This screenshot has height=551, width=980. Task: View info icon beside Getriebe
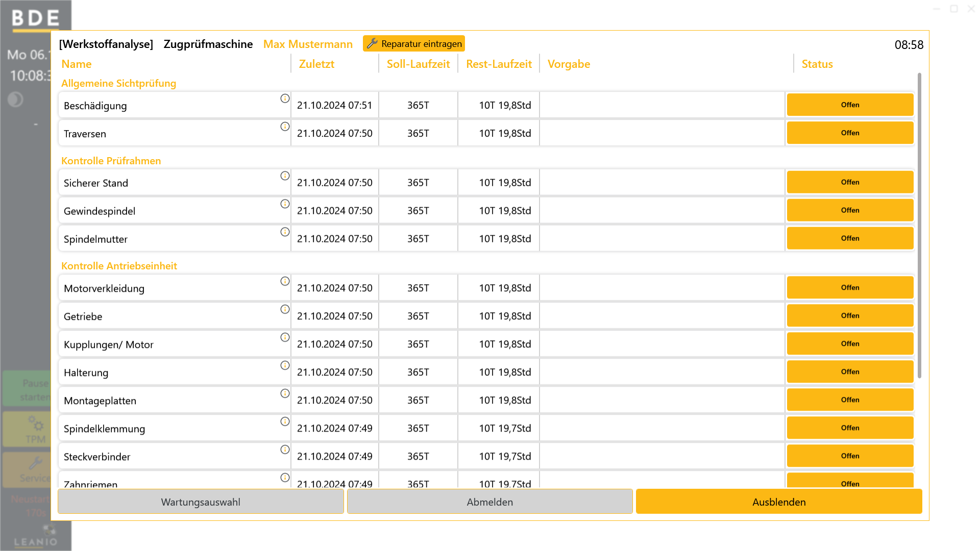pos(285,310)
